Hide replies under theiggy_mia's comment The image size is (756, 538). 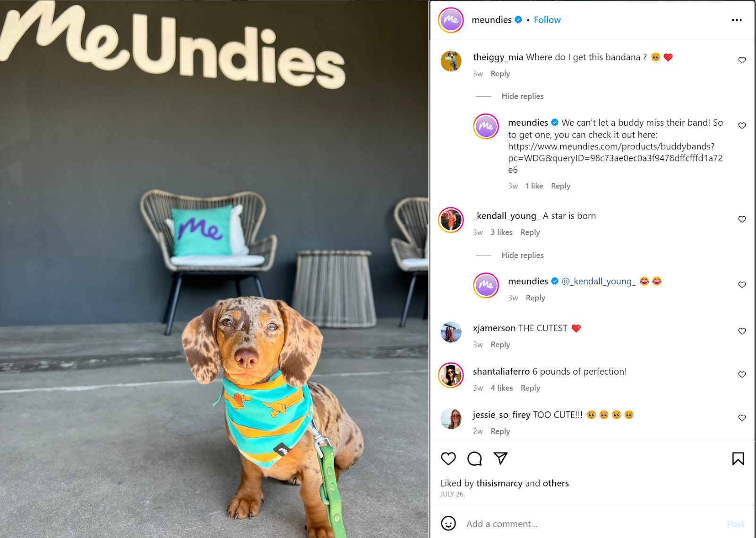523,96
